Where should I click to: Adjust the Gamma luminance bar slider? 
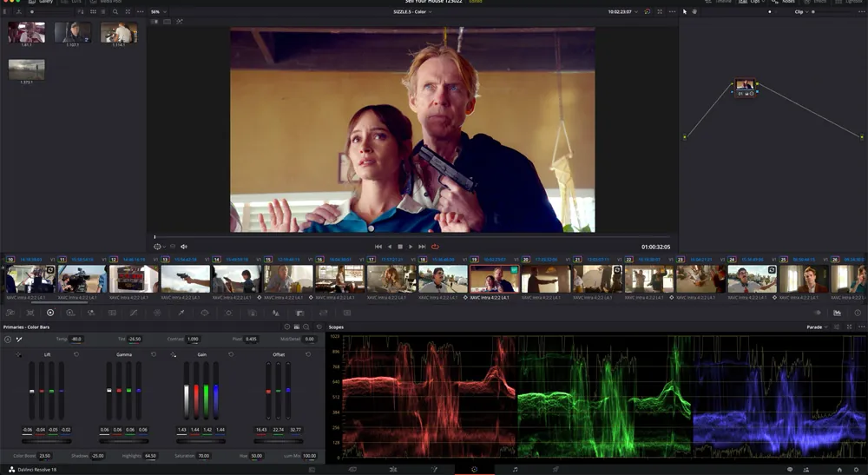(109, 391)
